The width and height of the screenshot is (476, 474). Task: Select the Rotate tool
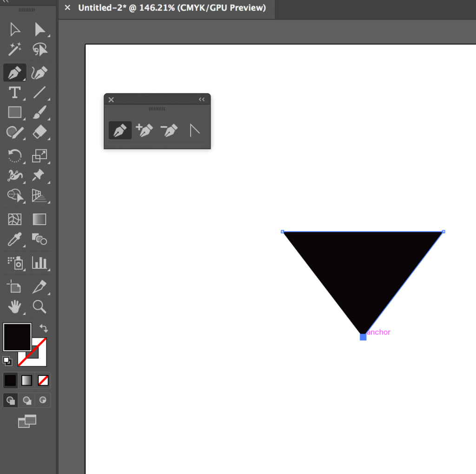(14, 156)
